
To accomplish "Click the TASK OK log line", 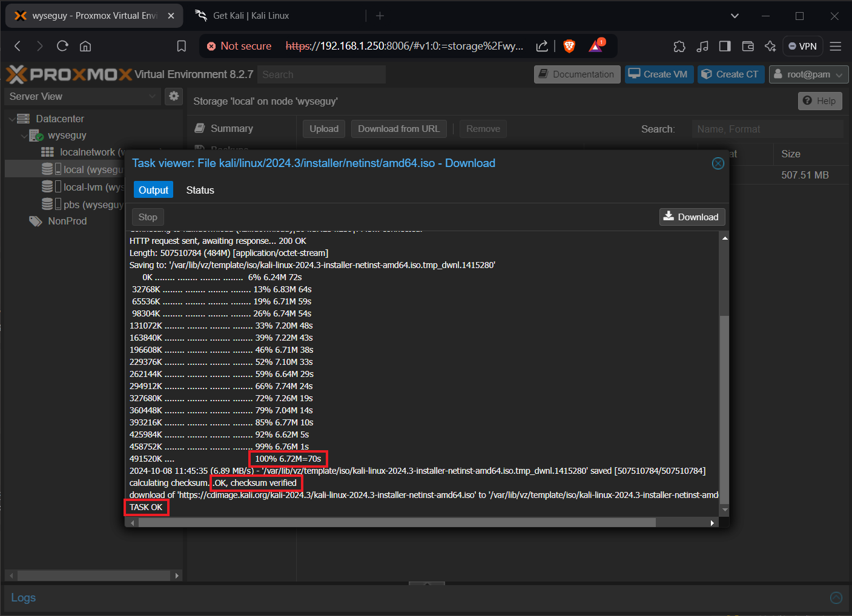I will [x=146, y=507].
